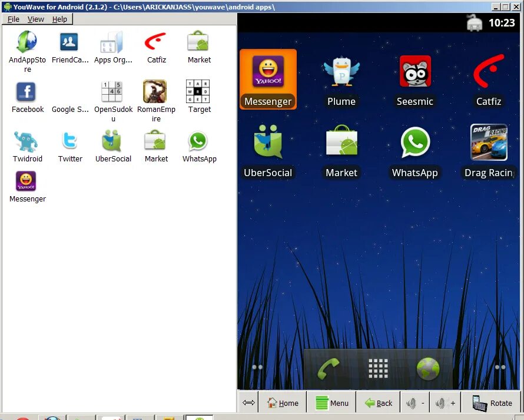Tap Market on the Android home screen
Image resolution: width=524 pixels, height=420 pixels.
(x=341, y=151)
